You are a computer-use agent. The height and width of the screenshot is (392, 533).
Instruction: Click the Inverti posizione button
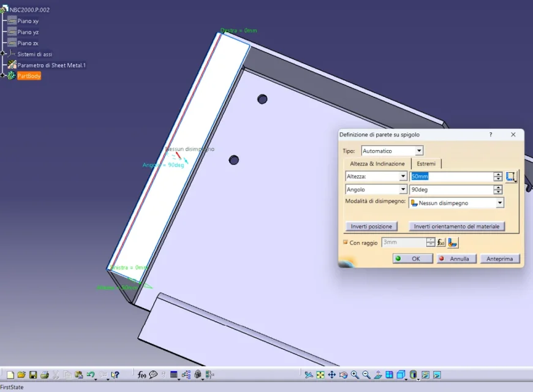point(371,227)
